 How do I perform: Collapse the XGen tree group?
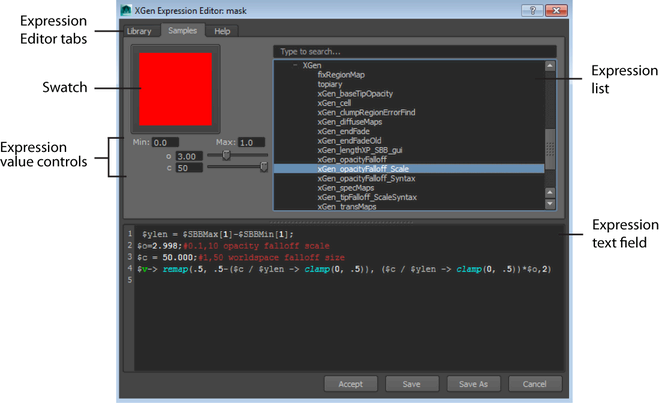pos(295,65)
